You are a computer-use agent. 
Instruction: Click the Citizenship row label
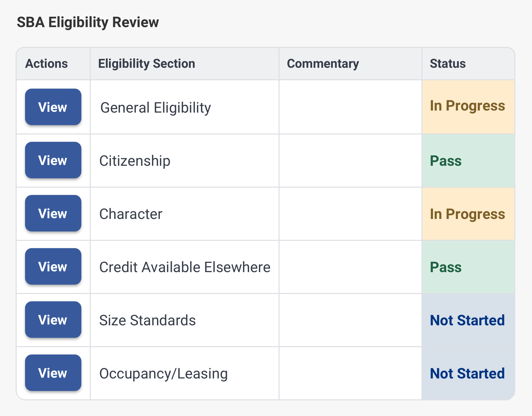(135, 161)
